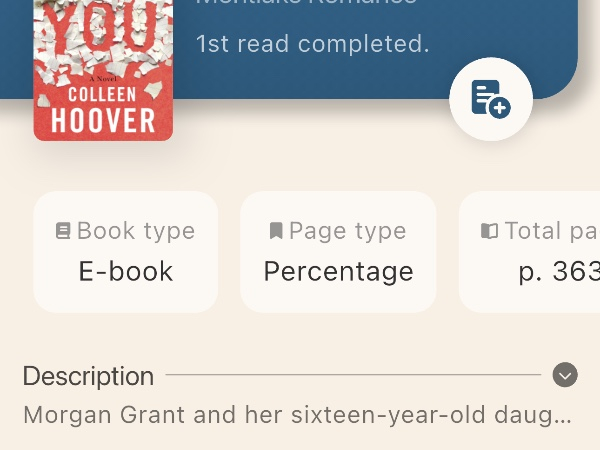The height and width of the screenshot is (450, 600).
Task: Click the Description heading
Action: (88, 376)
